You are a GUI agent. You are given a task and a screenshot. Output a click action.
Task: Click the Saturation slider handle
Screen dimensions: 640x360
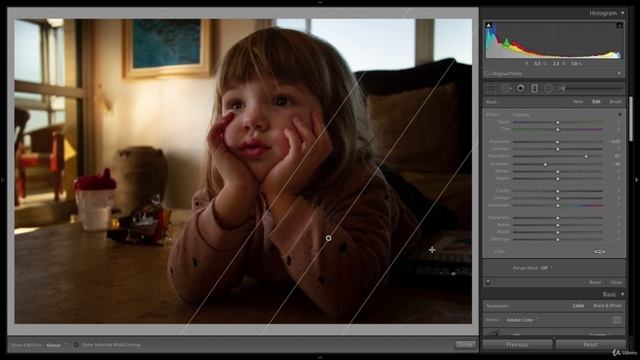[x=558, y=205]
